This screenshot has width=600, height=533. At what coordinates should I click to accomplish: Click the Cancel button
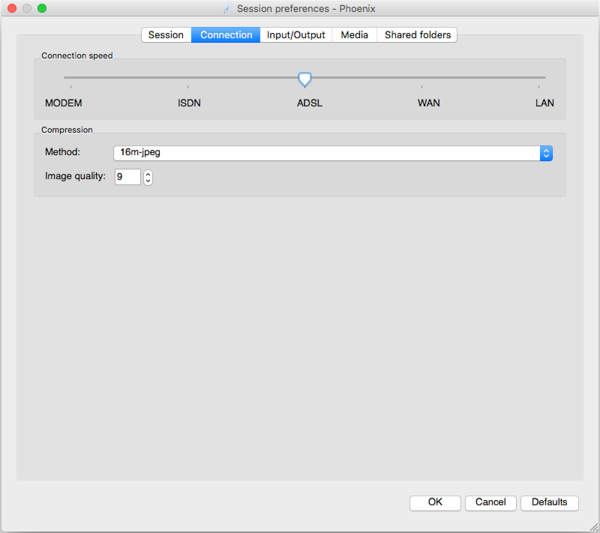pyautogui.click(x=490, y=502)
